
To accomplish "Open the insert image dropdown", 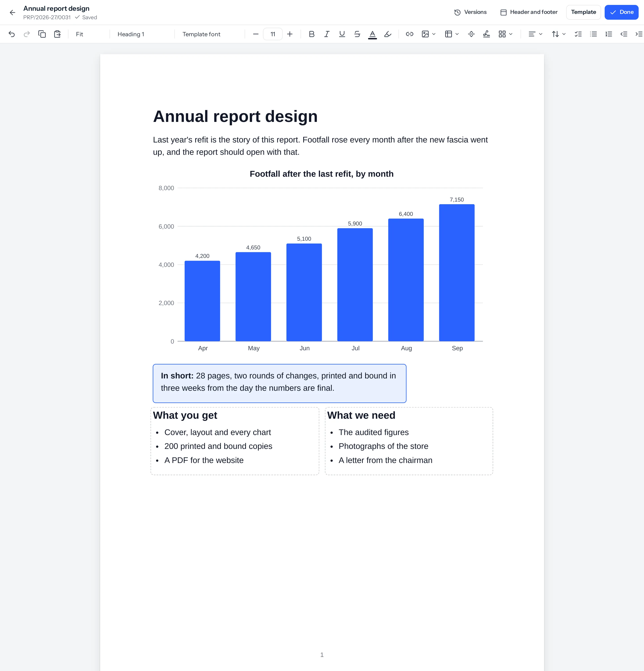I will point(428,34).
